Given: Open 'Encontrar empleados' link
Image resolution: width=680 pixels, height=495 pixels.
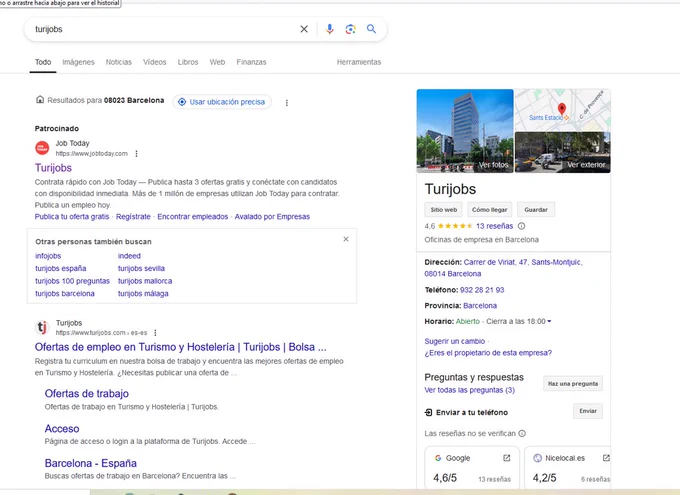Looking at the screenshot, I should [193, 216].
